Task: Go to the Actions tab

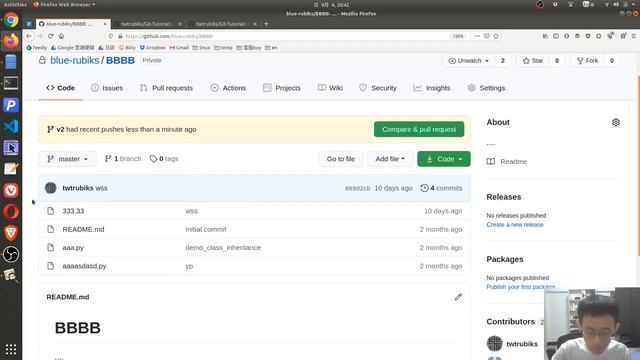Action: 228,88
